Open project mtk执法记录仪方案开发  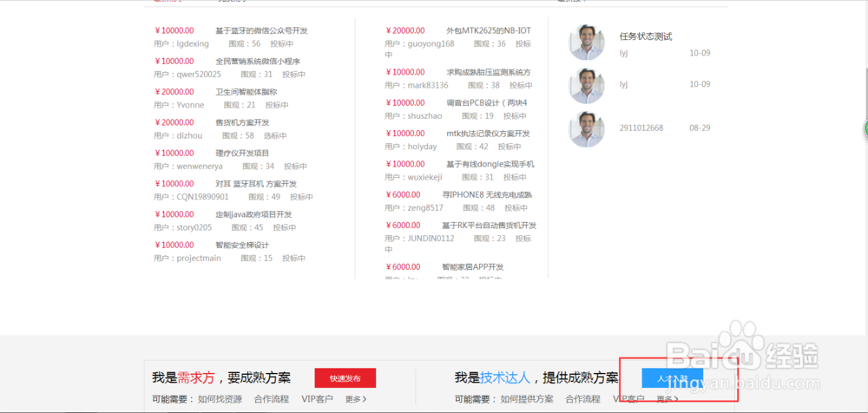(488, 134)
